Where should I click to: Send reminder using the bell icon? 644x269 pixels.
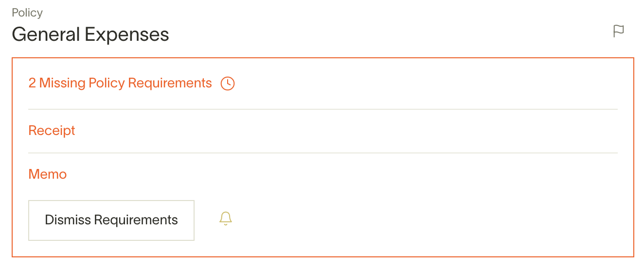click(226, 219)
